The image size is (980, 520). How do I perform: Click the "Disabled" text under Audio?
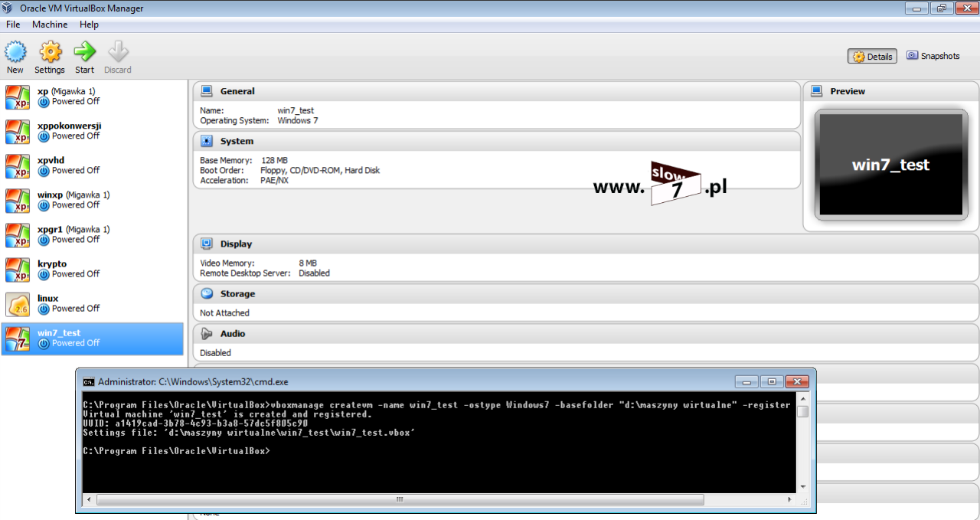[x=215, y=352]
